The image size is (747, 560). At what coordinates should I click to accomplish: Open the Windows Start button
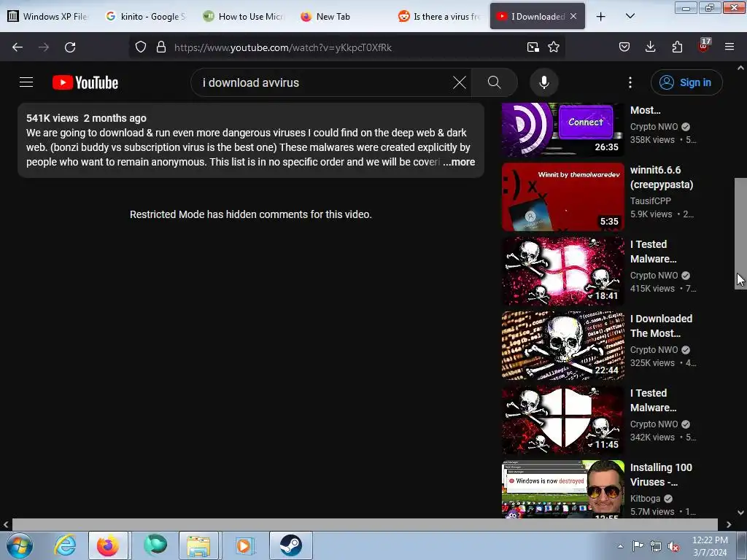coord(20,545)
